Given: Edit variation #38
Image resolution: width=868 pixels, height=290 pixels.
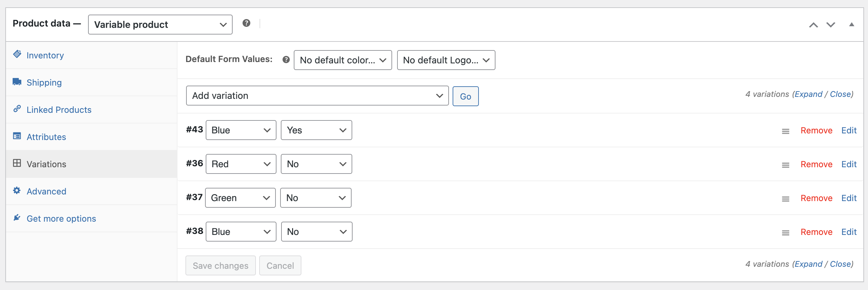Looking at the screenshot, I should tap(848, 232).
